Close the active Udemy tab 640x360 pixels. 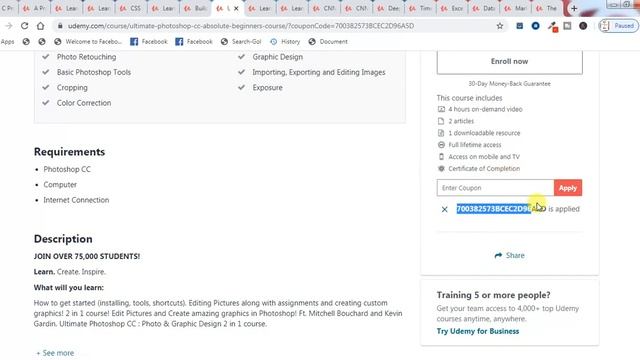(x=236, y=8)
